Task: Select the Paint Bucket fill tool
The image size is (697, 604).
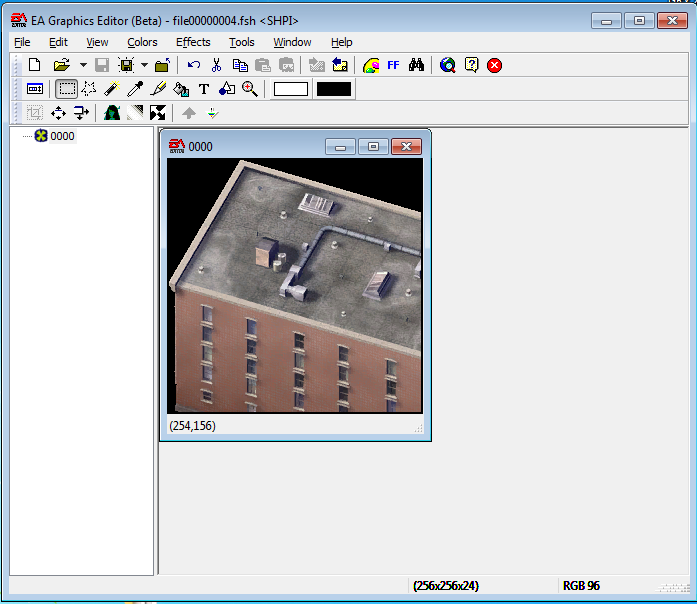Action: [181, 89]
